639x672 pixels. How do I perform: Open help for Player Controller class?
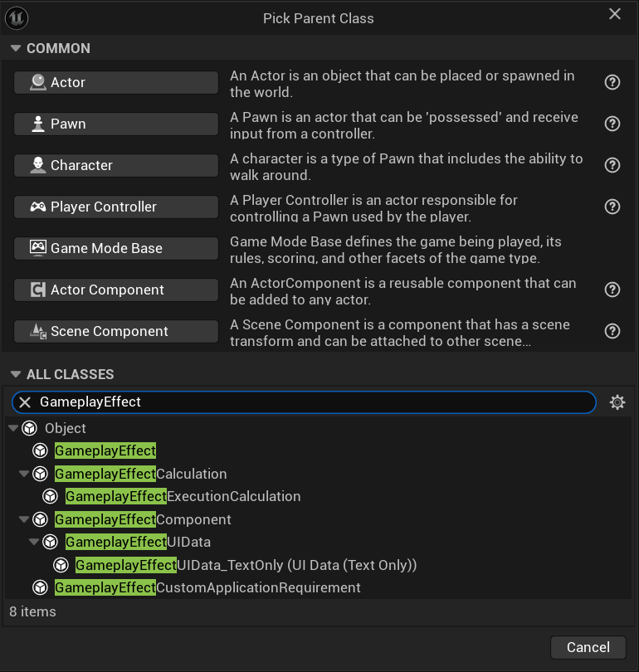(612, 207)
